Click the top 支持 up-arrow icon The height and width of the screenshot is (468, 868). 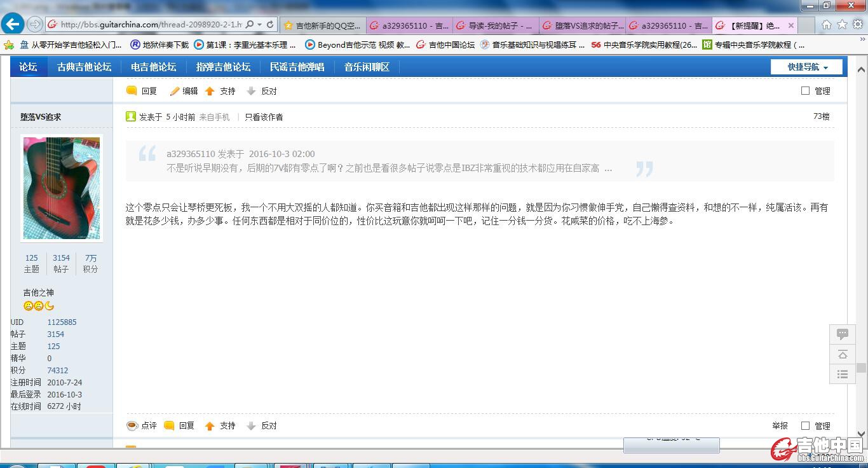[x=210, y=91]
